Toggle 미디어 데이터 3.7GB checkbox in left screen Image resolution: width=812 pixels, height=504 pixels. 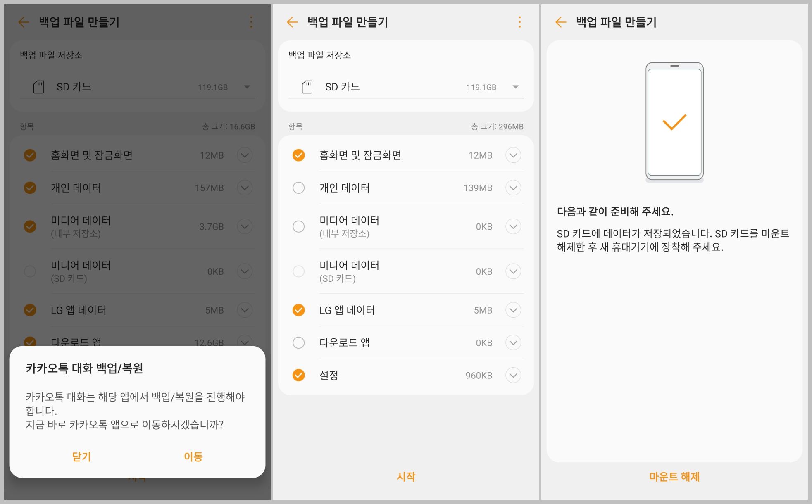(x=30, y=226)
